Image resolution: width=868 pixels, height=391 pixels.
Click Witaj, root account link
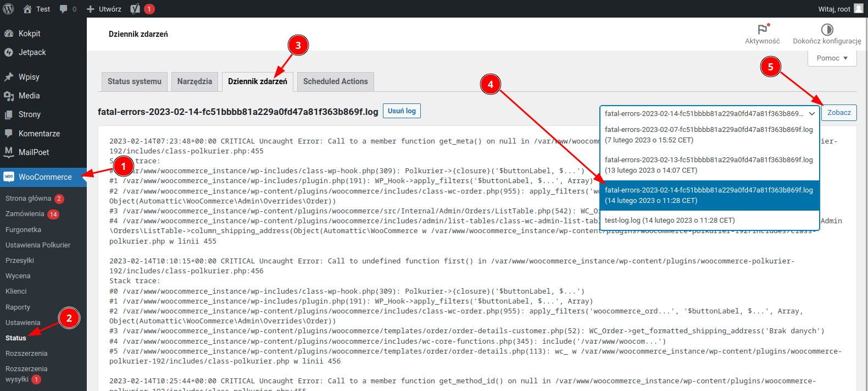click(x=834, y=9)
